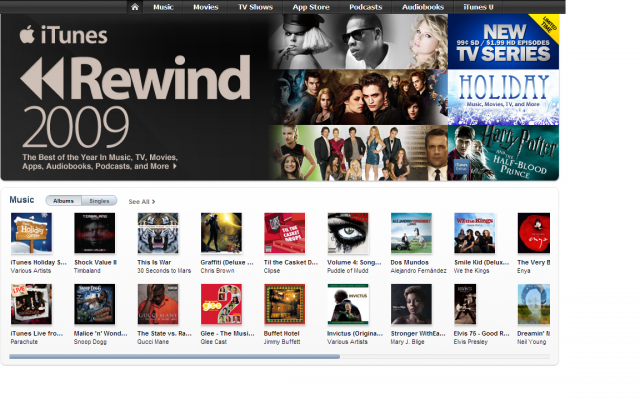Open the Podcasts tab
The image size is (640, 400).
[x=365, y=7]
